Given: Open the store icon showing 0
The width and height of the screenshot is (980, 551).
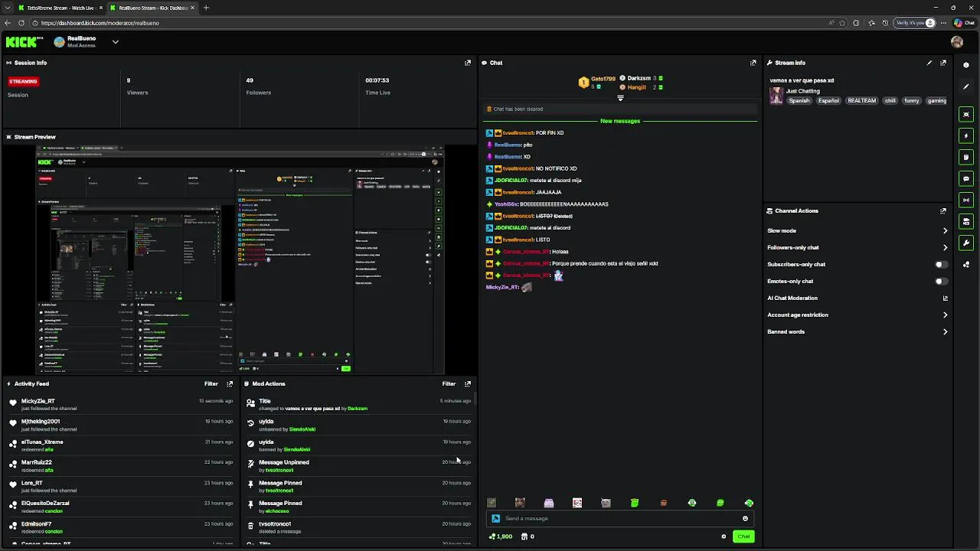Looking at the screenshot, I should 528,536.
